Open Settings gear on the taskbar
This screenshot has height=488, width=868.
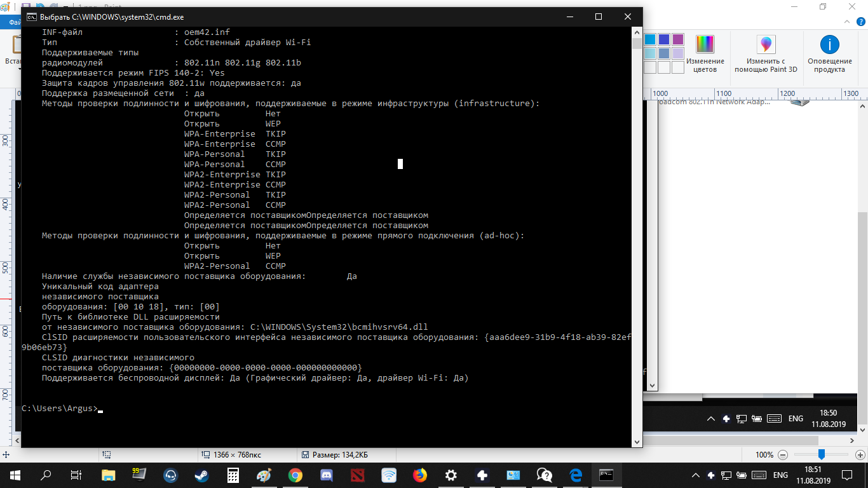(x=451, y=475)
